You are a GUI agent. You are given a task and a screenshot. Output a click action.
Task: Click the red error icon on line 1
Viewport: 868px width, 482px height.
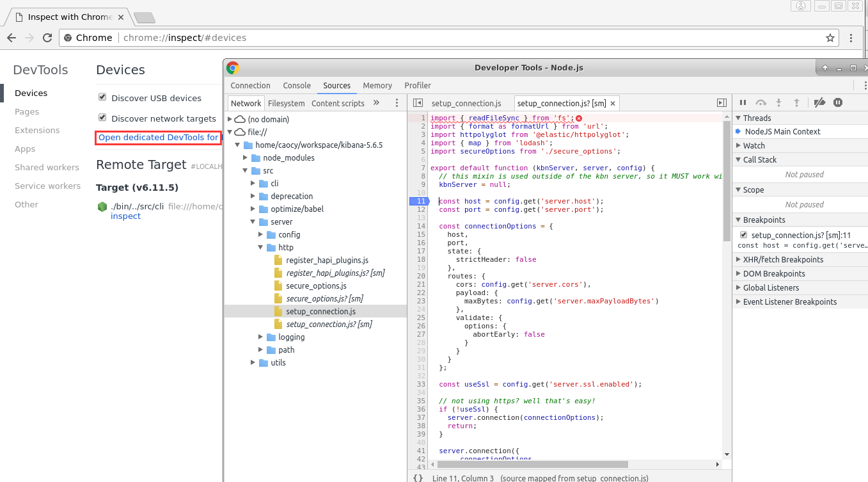579,118
